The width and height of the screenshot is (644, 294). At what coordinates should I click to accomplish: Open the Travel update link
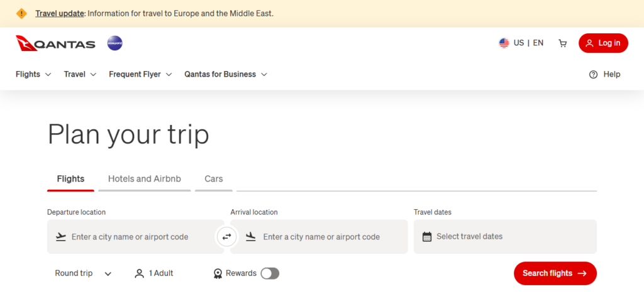(x=60, y=14)
